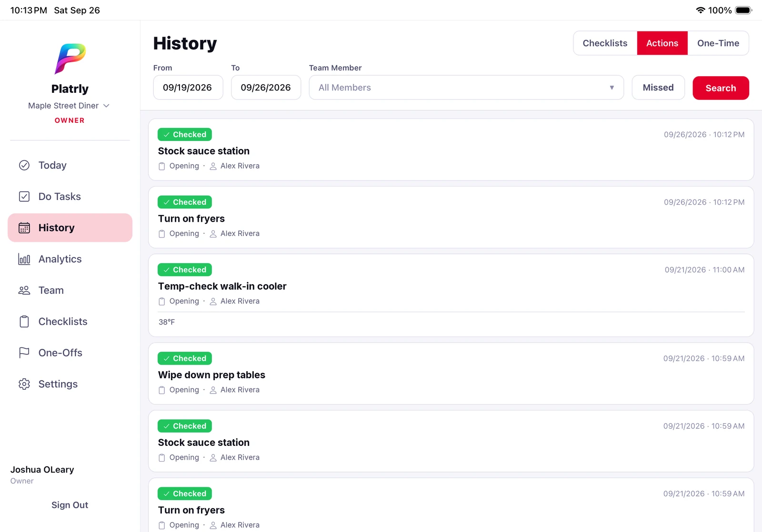The height and width of the screenshot is (532, 762).
Task: Open the One-Offs flag icon
Action: coord(24,353)
